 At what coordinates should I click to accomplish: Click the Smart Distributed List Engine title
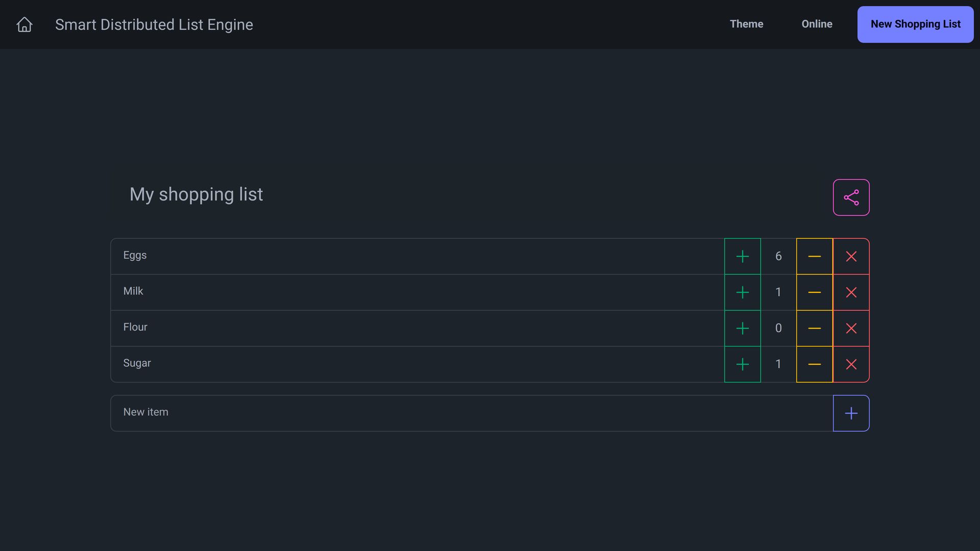(154, 24)
